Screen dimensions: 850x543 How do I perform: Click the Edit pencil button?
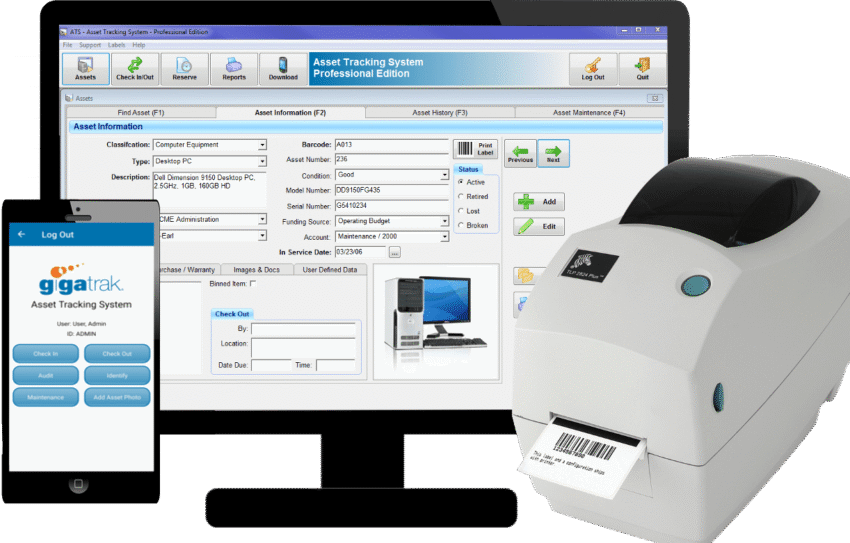tap(539, 227)
